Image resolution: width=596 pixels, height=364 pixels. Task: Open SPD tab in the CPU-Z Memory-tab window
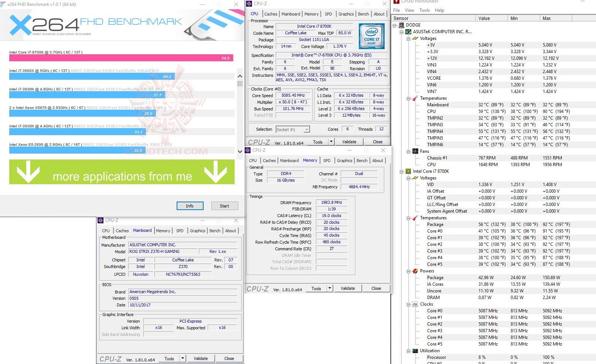click(327, 161)
